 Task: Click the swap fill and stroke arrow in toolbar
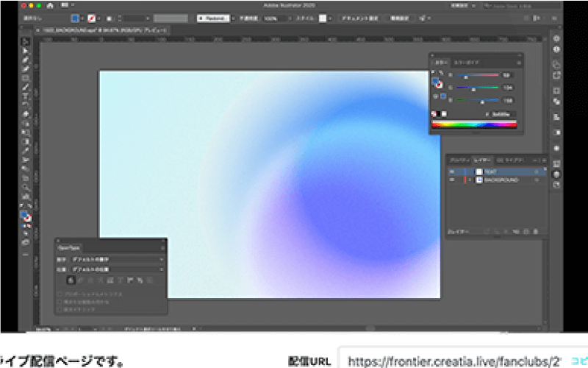pos(29,206)
